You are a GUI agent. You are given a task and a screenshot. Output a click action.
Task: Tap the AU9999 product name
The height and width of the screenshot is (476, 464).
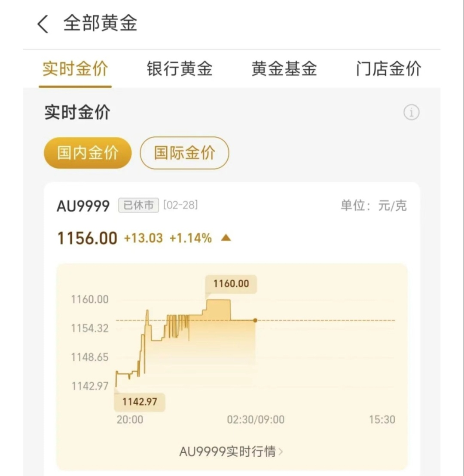pyautogui.click(x=83, y=206)
